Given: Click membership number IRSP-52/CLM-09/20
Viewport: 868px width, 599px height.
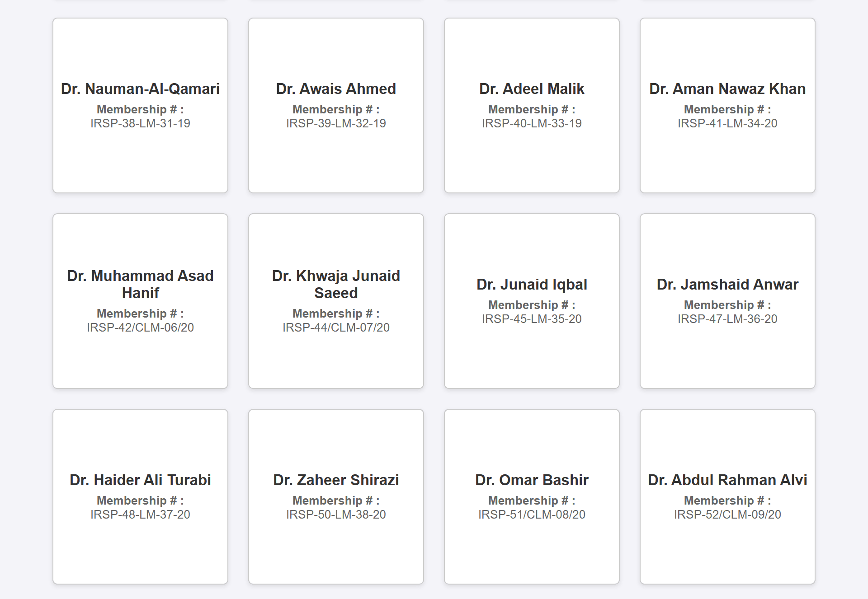Looking at the screenshot, I should pyautogui.click(x=727, y=515).
